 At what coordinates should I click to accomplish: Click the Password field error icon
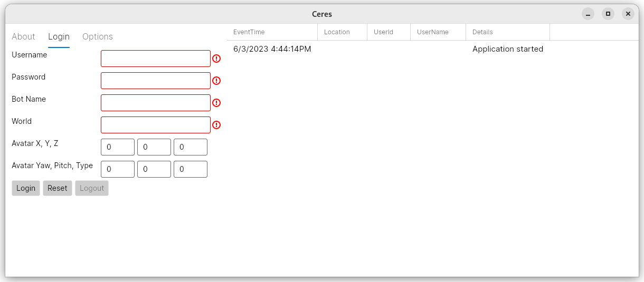(216, 81)
